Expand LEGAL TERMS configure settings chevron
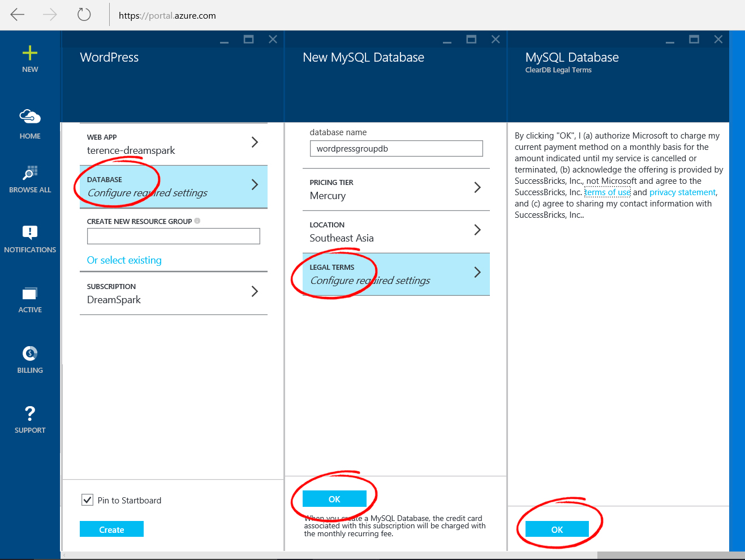745x560 pixels. click(x=477, y=272)
